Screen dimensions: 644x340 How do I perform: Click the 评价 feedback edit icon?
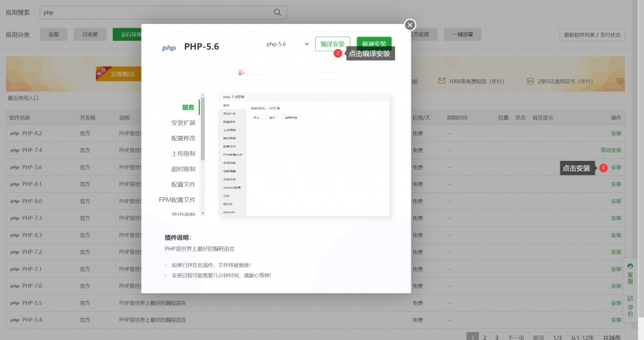pos(630,298)
